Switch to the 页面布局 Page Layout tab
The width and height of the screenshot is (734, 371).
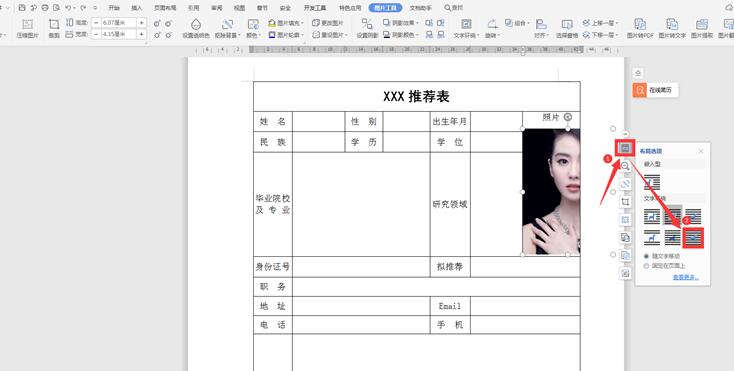pos(165,8)
